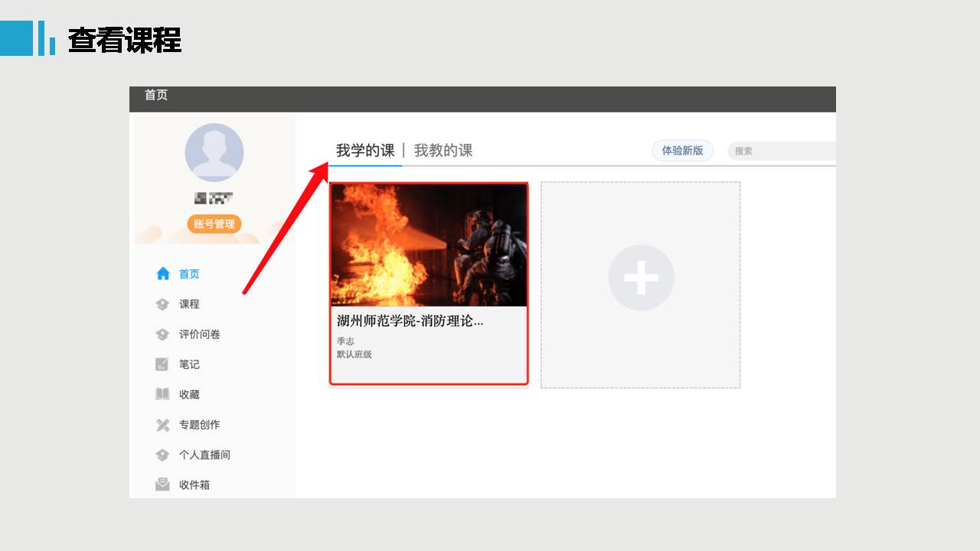Click the 账号管理 button
Screen dimensions: 980x551
pyautogui.click(x=214, y=224)
